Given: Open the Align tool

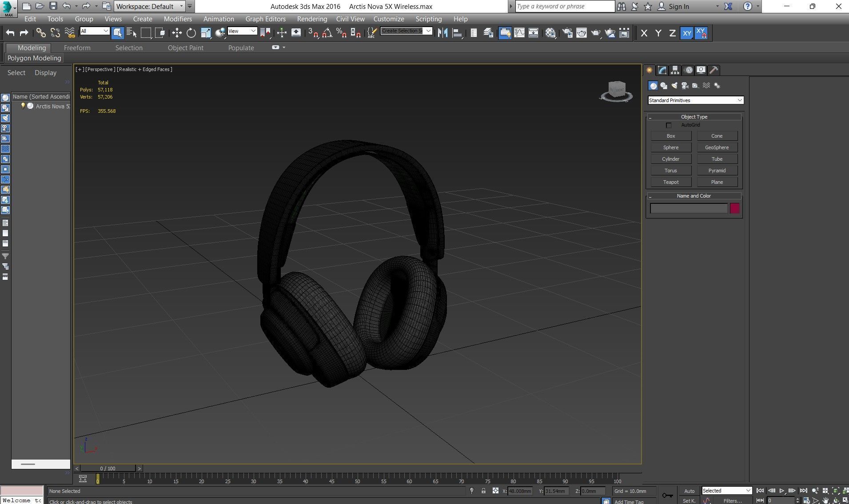Looking at the screenshot, I should 457,33.
